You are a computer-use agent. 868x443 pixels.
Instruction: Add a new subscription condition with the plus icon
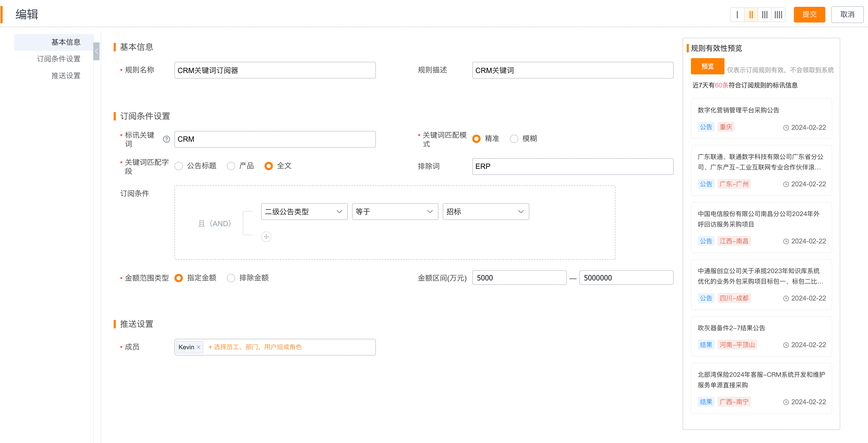click(266, 236)
